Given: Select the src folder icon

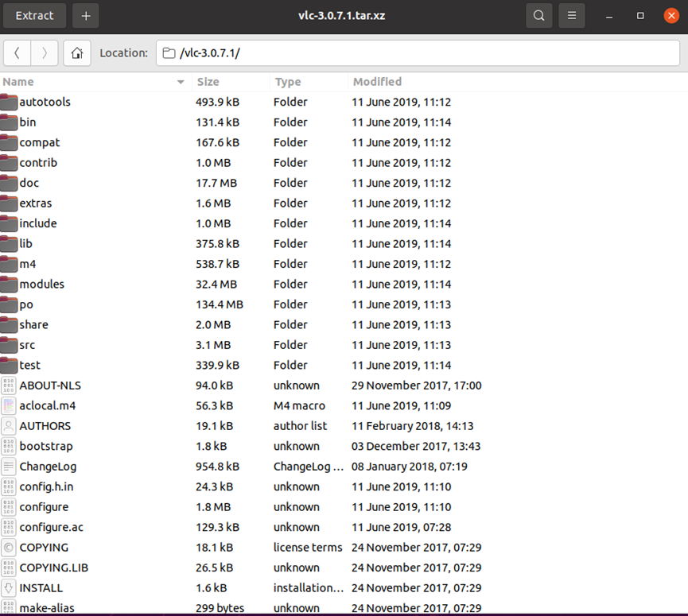Looking at the screenshot, I should (9, 345).
